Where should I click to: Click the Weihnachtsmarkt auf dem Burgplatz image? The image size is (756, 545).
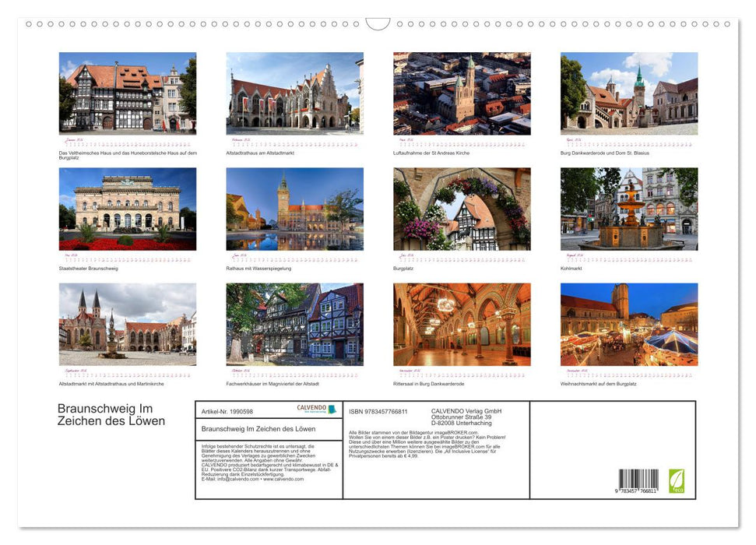point(628,325)
